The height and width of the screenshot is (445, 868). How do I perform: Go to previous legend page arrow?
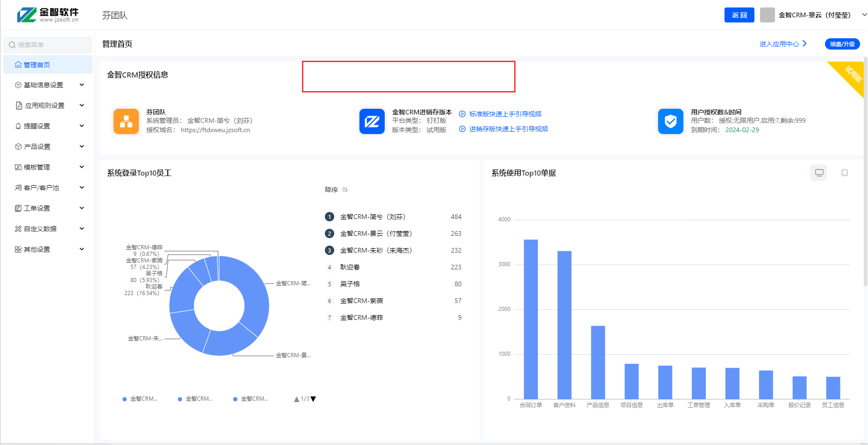296,399
